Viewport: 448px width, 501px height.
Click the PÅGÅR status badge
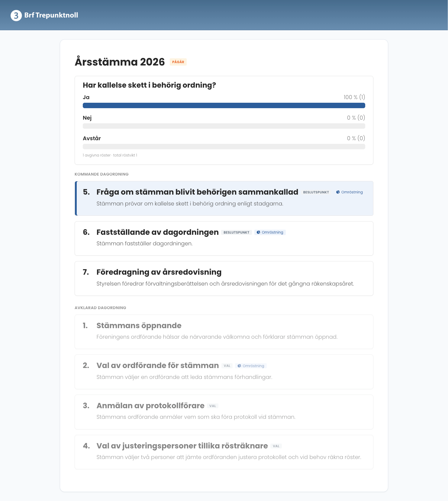pos(178,62)
